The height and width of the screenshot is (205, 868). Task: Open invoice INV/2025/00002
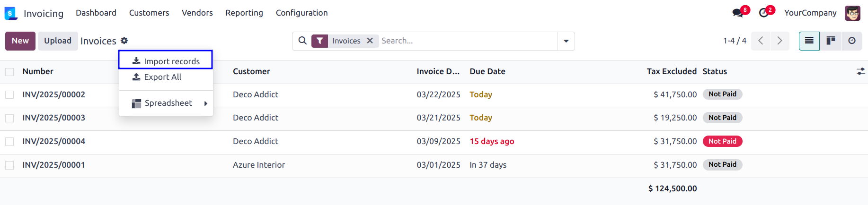pos(53,94)
